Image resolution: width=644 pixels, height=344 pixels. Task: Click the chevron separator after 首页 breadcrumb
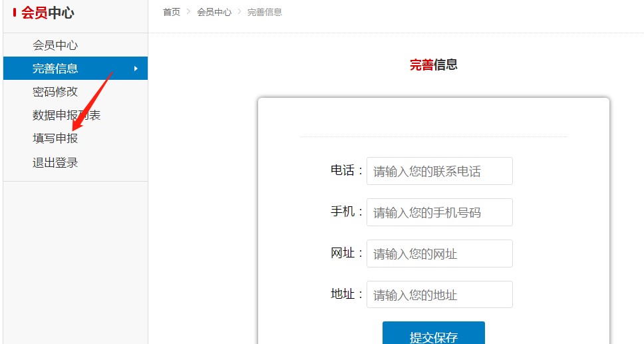tap(189, 12)
